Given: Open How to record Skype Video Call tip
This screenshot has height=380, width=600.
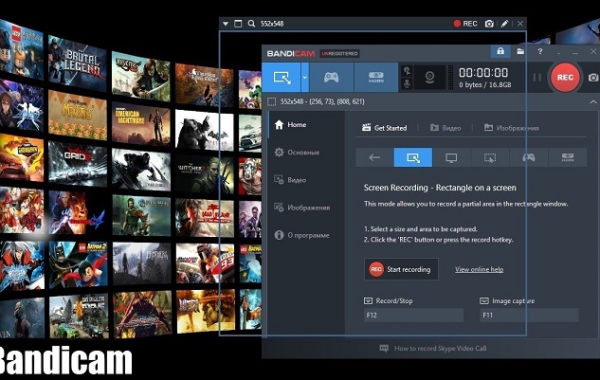Looking at the screenshot, I should click(433, 348).
